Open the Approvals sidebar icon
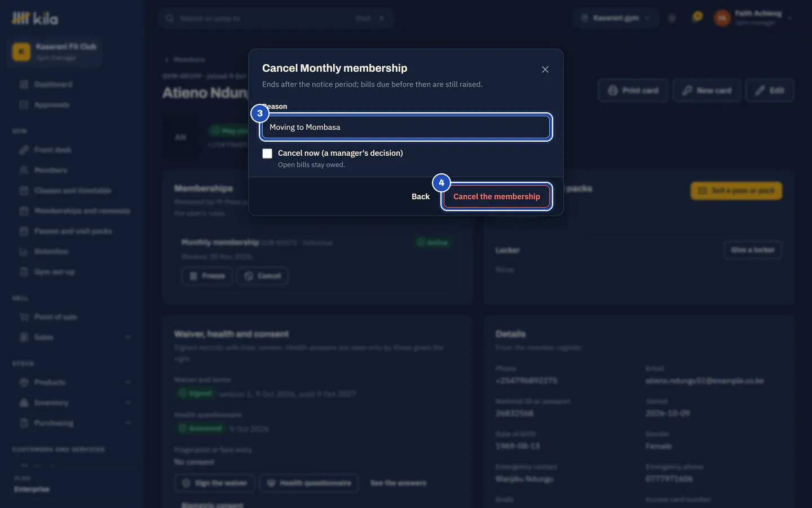This screenshot has width=812, height=508. click(x=24, y=104)
